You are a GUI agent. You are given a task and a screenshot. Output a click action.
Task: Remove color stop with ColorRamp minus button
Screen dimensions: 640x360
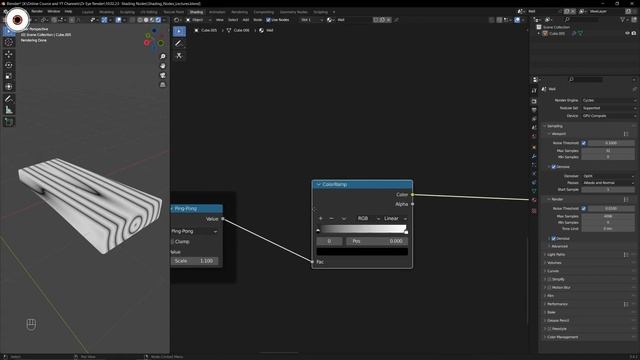(331, 218)
